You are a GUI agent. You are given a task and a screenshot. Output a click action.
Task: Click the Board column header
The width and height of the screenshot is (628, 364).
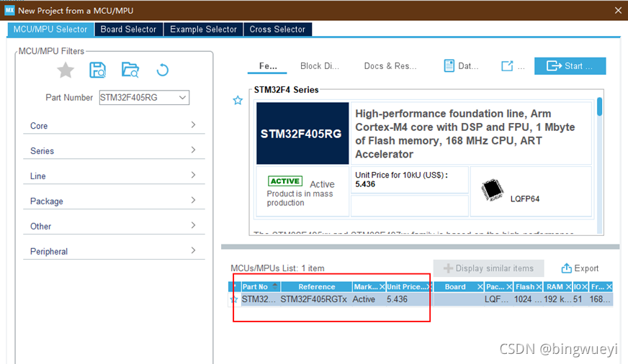point(455,287)
